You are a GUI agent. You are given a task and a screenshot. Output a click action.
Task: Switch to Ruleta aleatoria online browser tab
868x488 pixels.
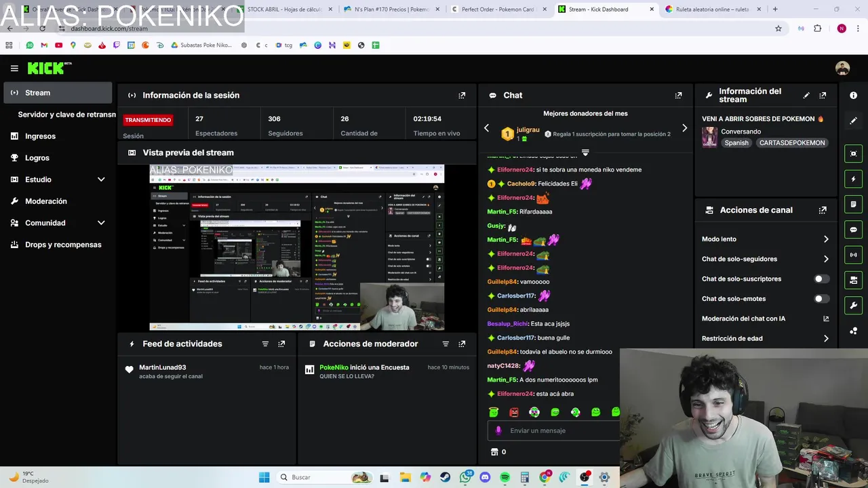point(712,9)
